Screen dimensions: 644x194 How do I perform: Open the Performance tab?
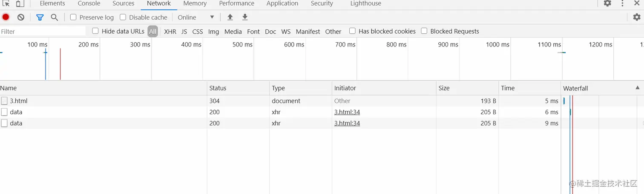pyautogui.click(x=237, y=3)
